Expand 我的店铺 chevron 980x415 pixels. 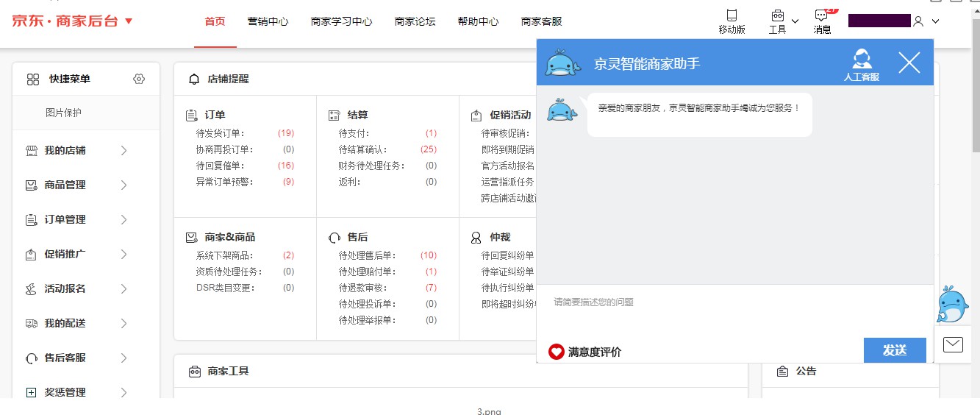[124, 150]
